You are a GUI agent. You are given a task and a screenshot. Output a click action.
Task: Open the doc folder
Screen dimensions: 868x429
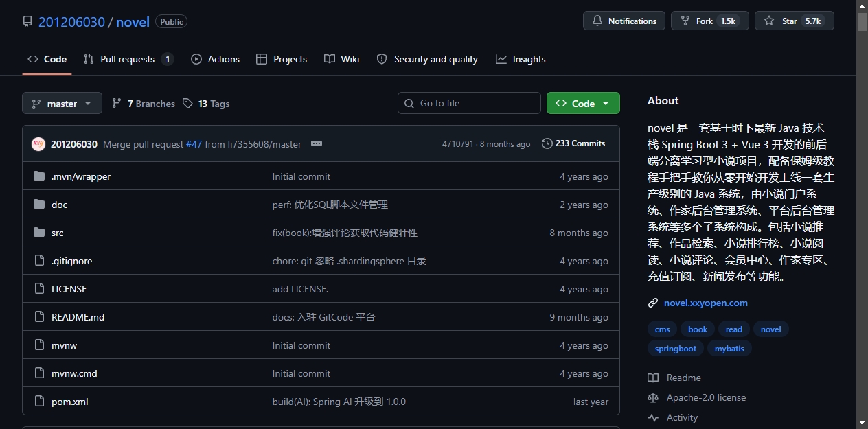[x=60, y=205]
